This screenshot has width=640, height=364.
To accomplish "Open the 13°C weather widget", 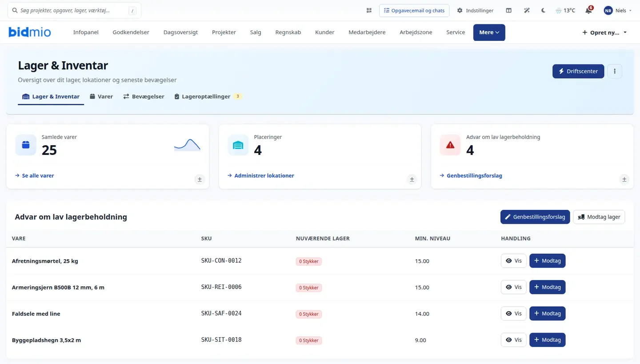I will pos(565,11).
